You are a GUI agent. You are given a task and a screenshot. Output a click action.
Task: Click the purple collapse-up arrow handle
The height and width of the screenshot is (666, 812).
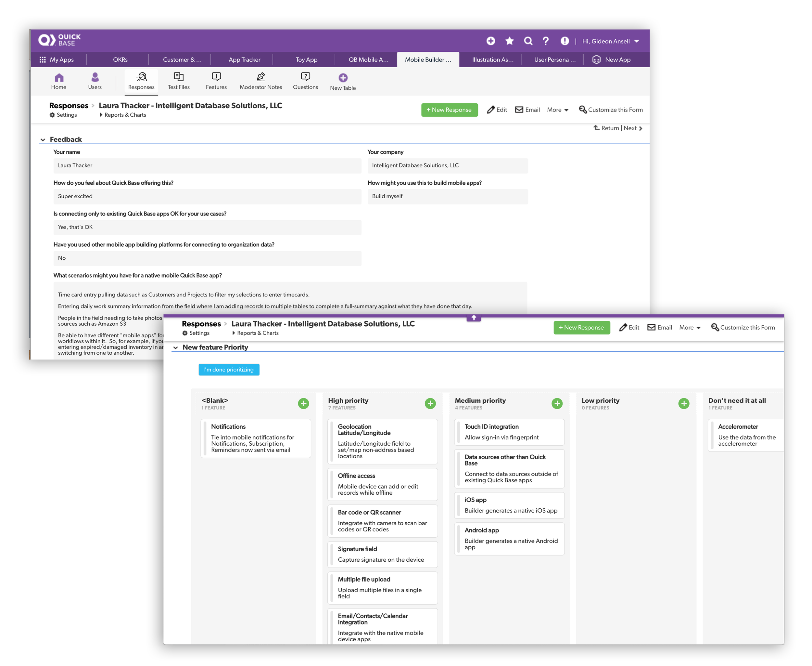click(474, 318)
